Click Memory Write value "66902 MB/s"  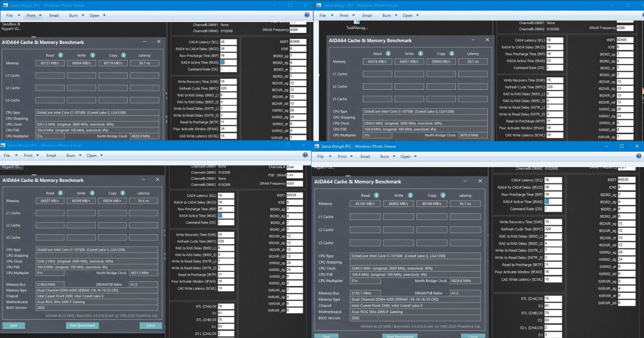[x=398, y=204]
